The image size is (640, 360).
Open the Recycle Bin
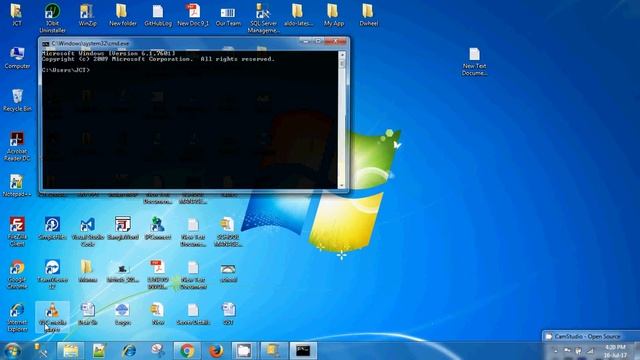17,100
